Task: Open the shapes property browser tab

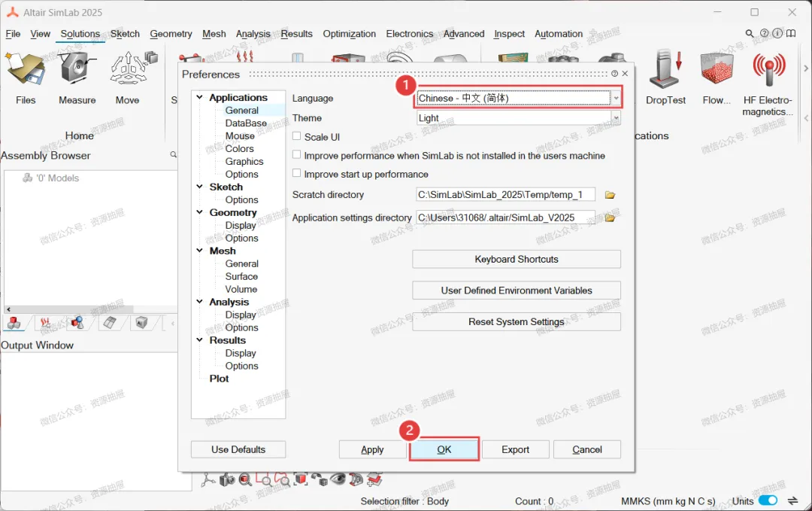Action: click(77, 323)
